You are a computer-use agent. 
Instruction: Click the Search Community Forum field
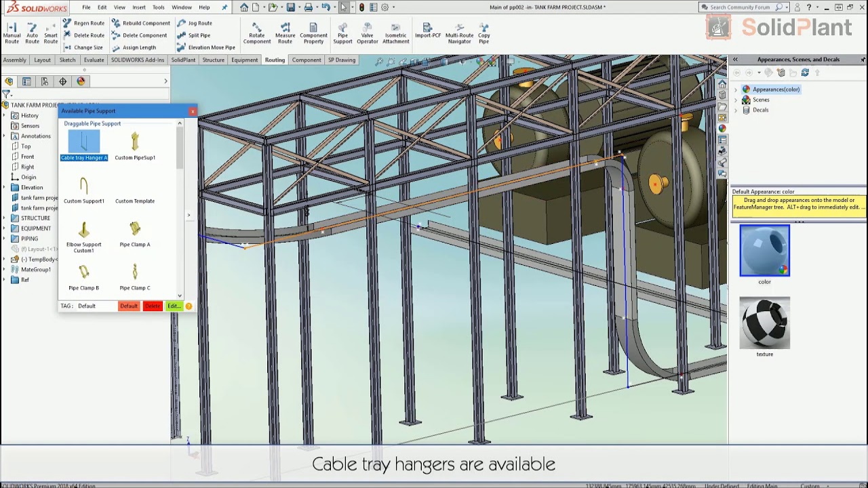click(739, 7)
